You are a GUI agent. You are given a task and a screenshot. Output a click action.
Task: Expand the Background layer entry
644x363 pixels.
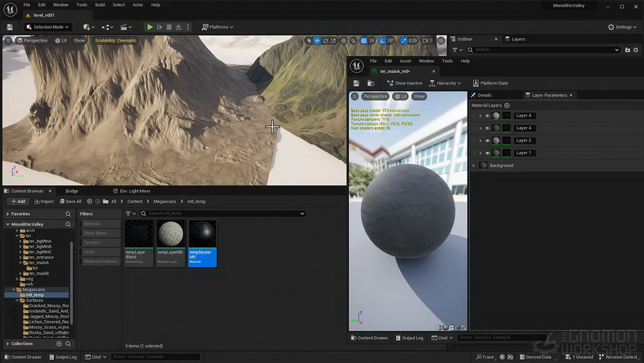point(473,166)
